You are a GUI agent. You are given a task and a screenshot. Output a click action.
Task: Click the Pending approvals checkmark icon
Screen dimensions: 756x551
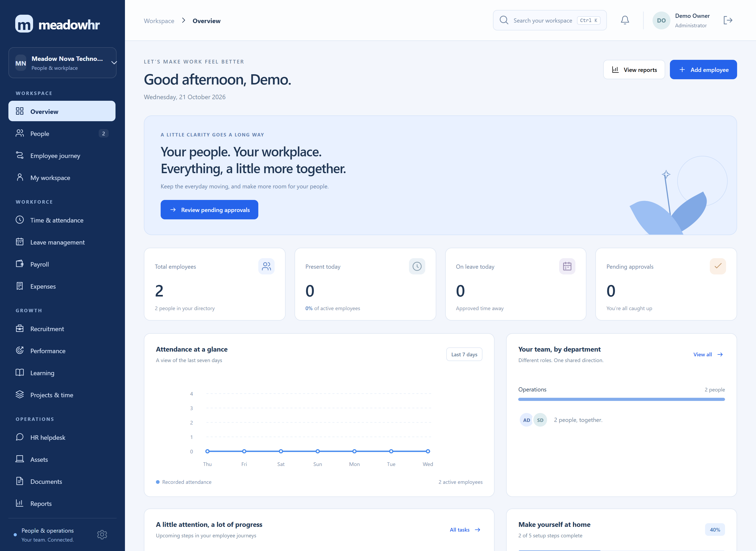pos(718,266)
